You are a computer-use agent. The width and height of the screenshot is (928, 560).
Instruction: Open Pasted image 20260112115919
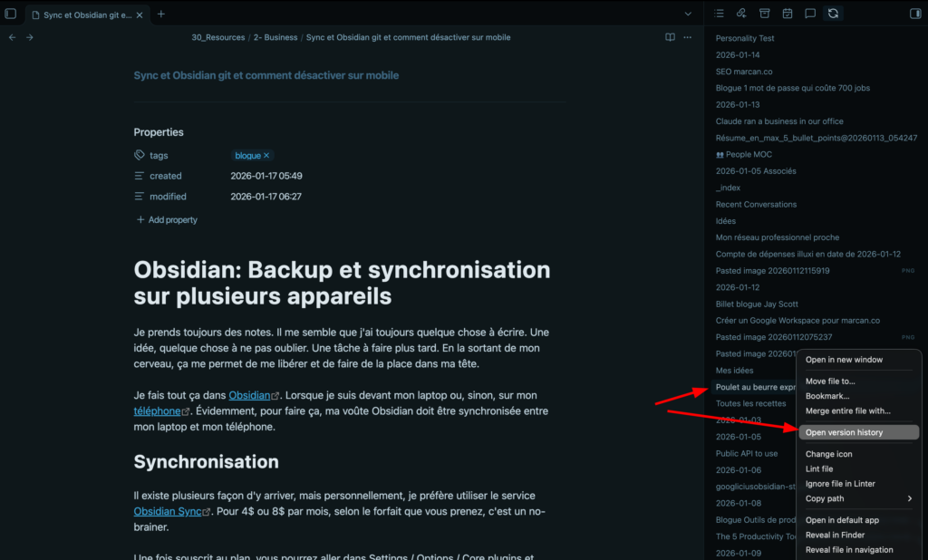tap(772, 271)
